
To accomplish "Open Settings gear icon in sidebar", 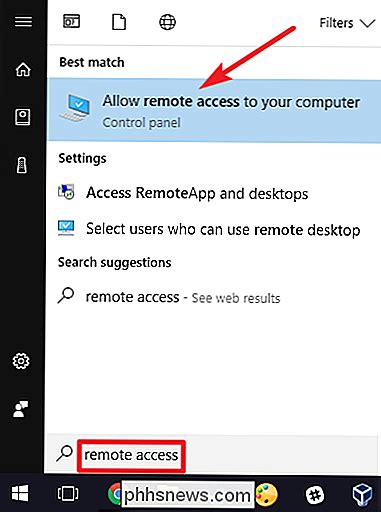I will [21, 361].
